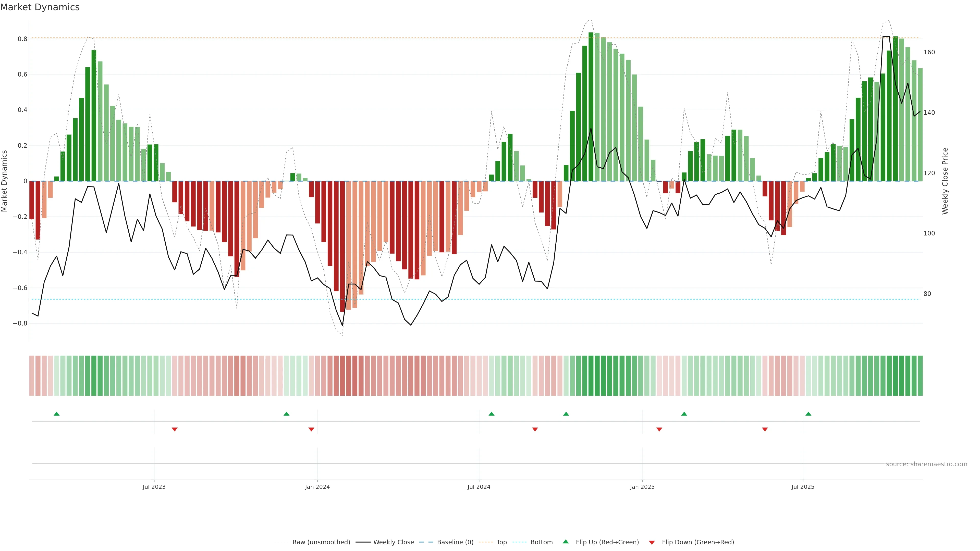Screen dimensions: 980x551
Task: Click the flip-down marker just right of Jul 2023 gridline
Action: click(175, 429)
